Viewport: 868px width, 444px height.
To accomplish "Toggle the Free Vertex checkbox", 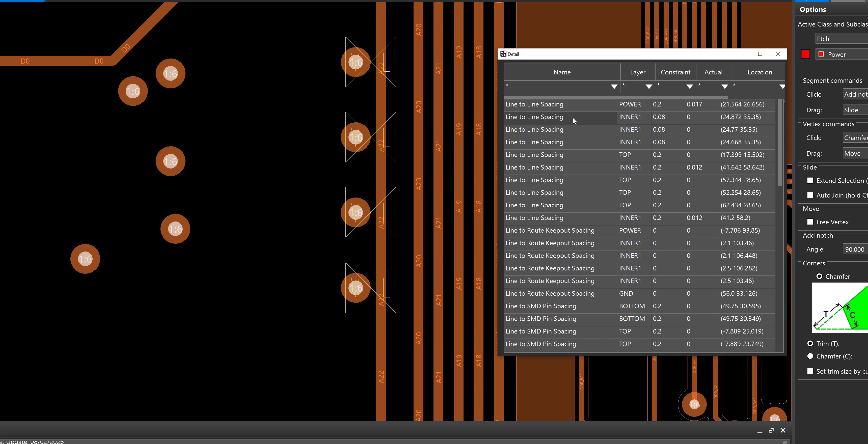I will (x=810, y=222).
